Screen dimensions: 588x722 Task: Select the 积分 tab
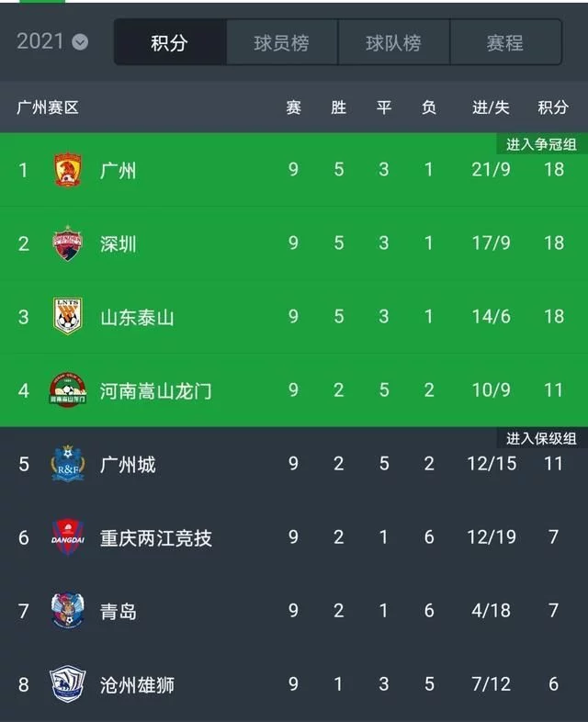click(170, 42)
